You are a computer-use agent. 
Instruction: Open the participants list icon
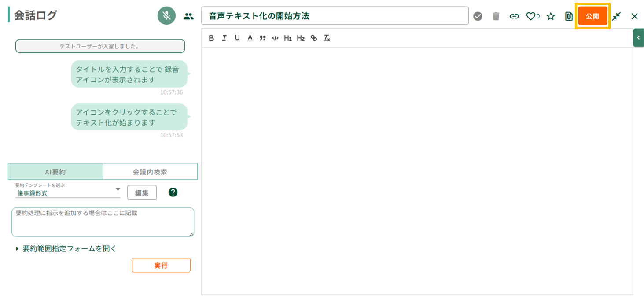click(x=188, y=16)
